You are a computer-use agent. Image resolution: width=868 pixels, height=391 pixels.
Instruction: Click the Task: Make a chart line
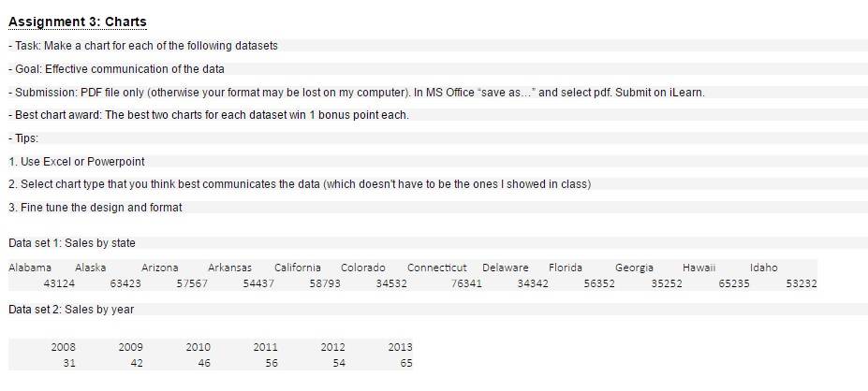click(x=143, y=46)
